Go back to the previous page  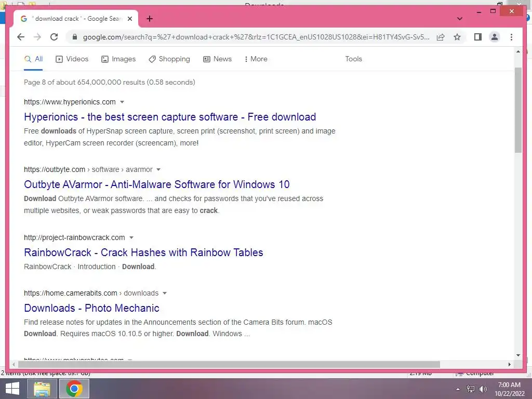(x=21, y=37)
